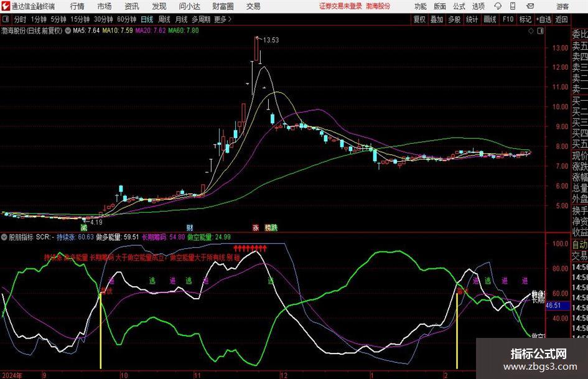Image resolution: width=588 pixels, height=379 pixels.
Task: Open the 财富圈 menu
Action: tap(223, 6)
